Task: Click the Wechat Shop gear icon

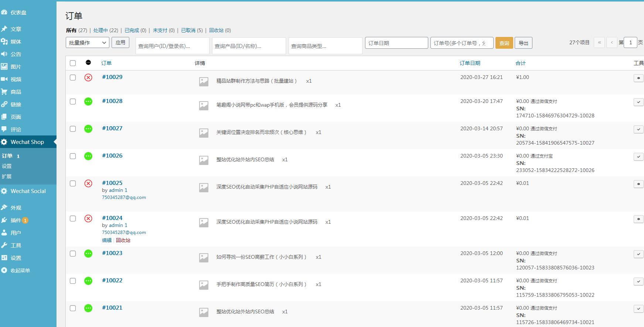Action: 4,142
